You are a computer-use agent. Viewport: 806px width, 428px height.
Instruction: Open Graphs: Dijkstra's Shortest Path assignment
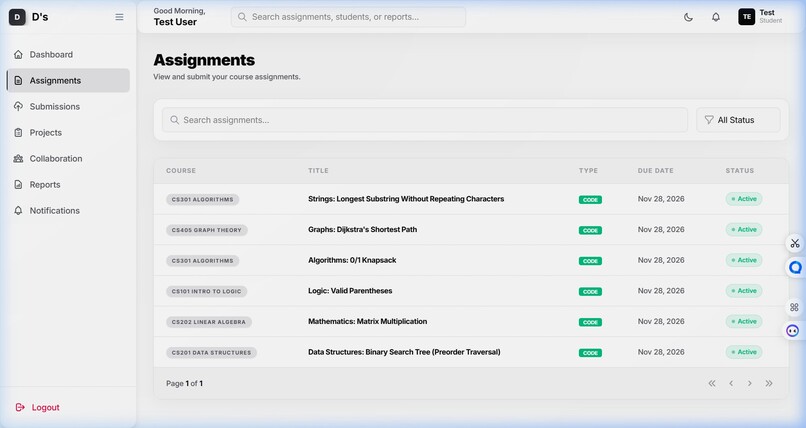pos(362,230)
